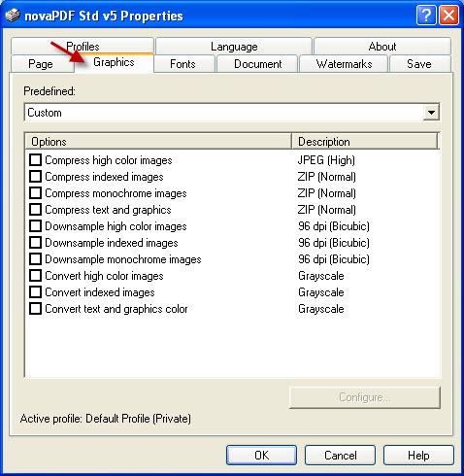Image resolution: width=464 pixels, height=476 pixels.
Task: Select the Profiles tab
Action: (83, 47)
